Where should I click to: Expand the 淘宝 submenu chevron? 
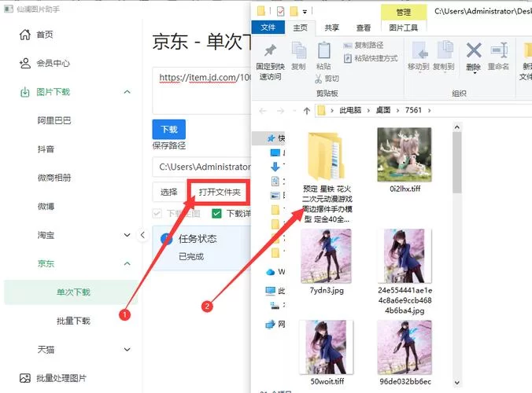[x=127, y=235]
